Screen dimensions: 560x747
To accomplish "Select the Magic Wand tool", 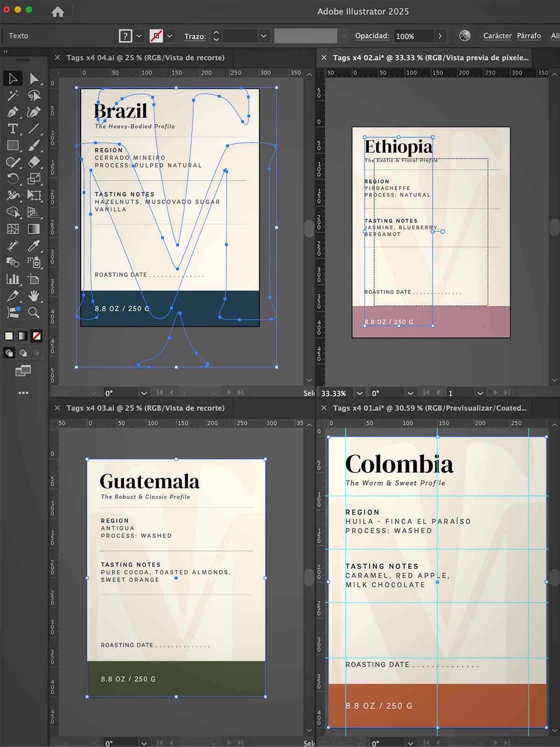I will pos(13,95).
